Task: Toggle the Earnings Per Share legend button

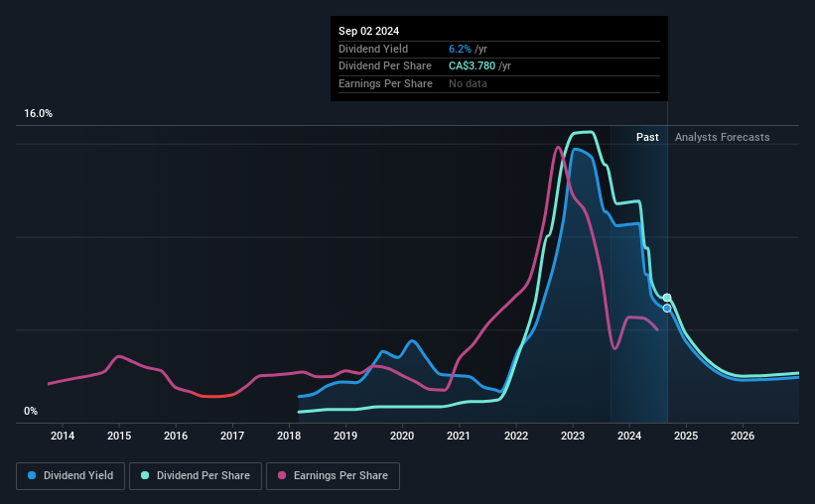Action: (x=333, y=476)
